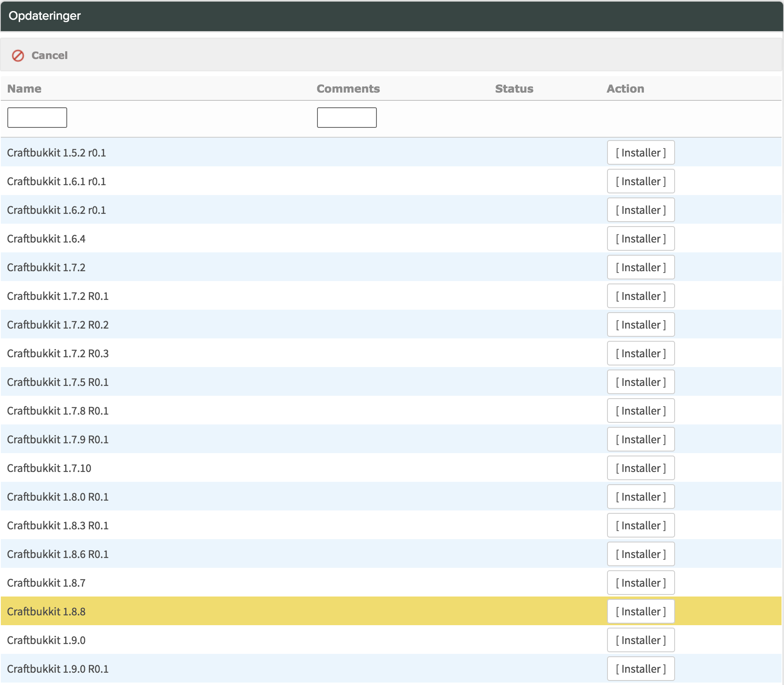Viewport: 784px width, 685px height.
Task: Select the highlighted Craftbukkit 1.8.8 name
Action: [x=46, y=611]
